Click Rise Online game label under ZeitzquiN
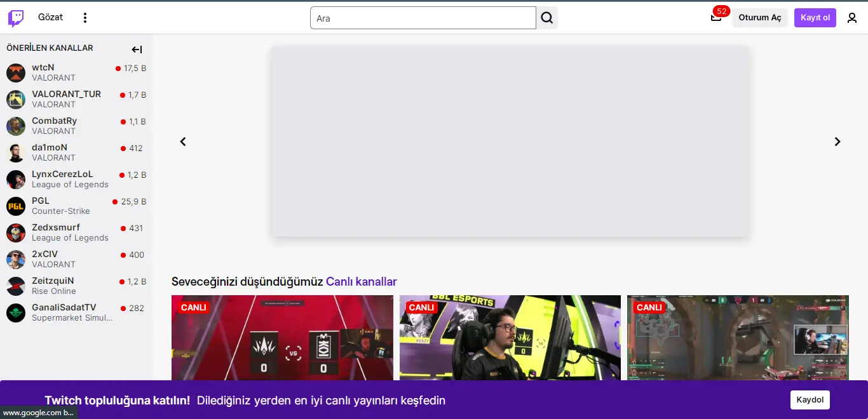Viewport: 868px width, 419px height. tap(54, 291)
